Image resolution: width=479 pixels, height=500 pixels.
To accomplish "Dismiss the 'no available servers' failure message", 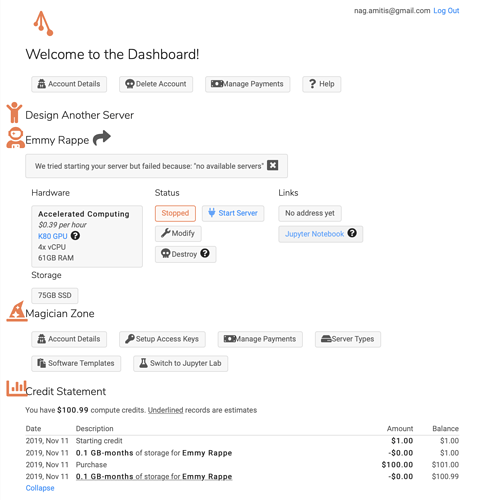I will (x=272, y=165).
